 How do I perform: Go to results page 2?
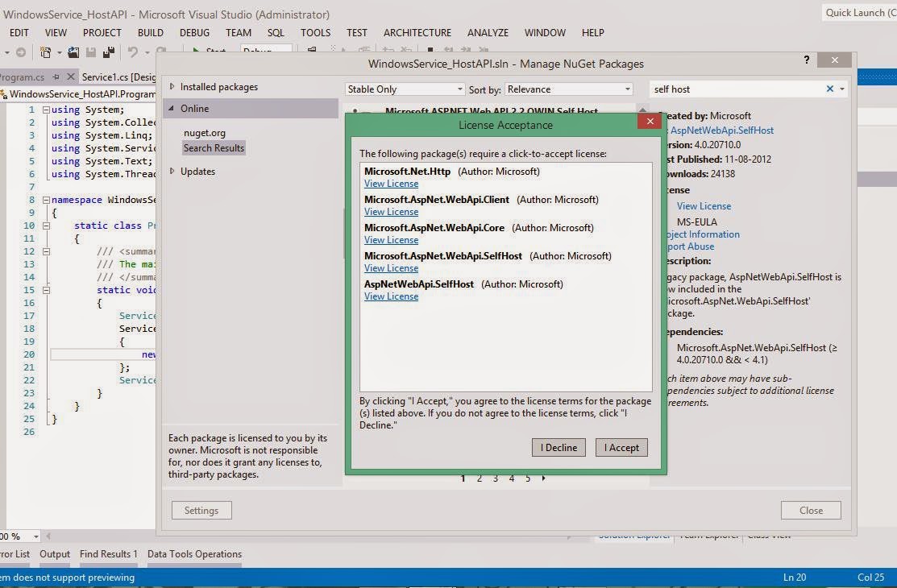pos(480,478)
